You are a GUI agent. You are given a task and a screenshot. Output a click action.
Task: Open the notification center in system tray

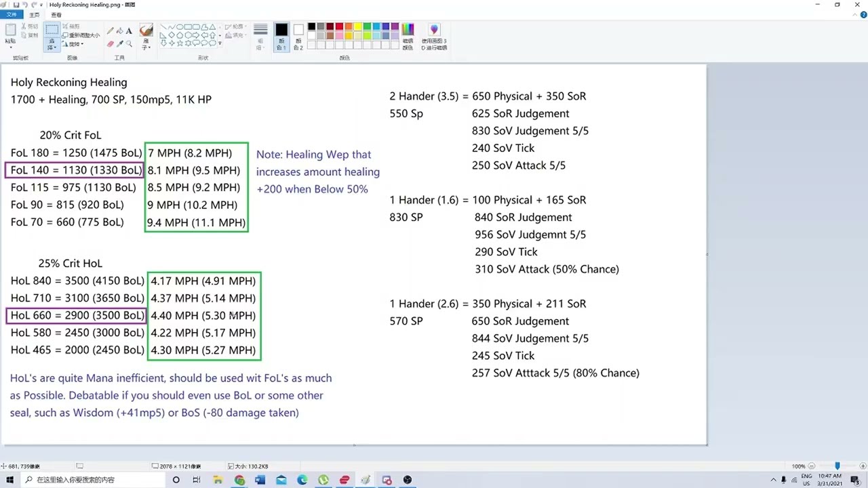(855, 480)
